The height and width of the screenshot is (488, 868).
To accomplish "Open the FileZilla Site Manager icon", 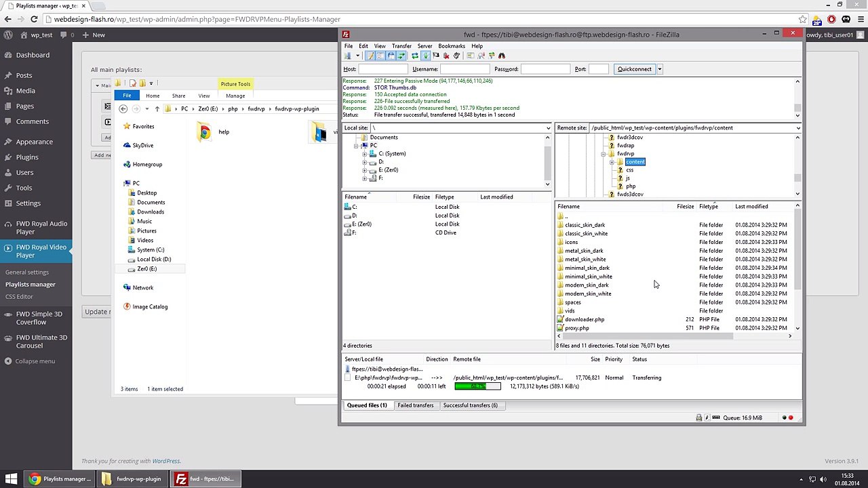I will 348,56.
